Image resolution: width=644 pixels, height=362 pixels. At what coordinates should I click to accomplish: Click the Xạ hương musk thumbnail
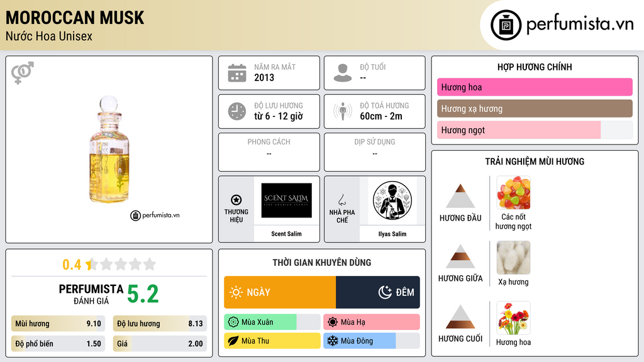pos(513,258)
